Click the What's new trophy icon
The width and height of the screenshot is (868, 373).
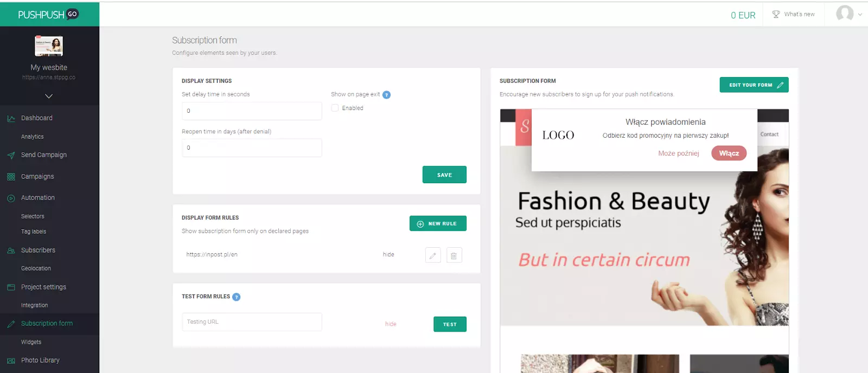coord(776,14)
